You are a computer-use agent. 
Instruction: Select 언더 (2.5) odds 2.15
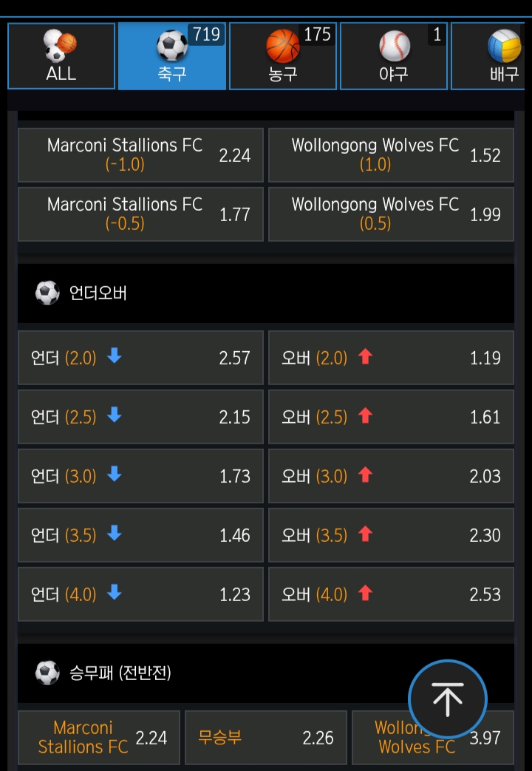[x=140, y=417]
